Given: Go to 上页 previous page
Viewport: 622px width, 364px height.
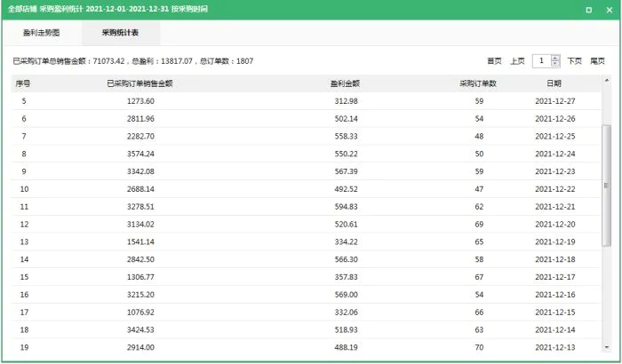Looking at the screenshot, I should coord(517,61).
